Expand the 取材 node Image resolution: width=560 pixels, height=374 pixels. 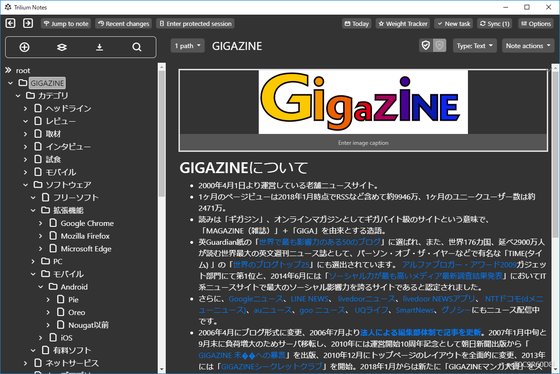(25, 134)
